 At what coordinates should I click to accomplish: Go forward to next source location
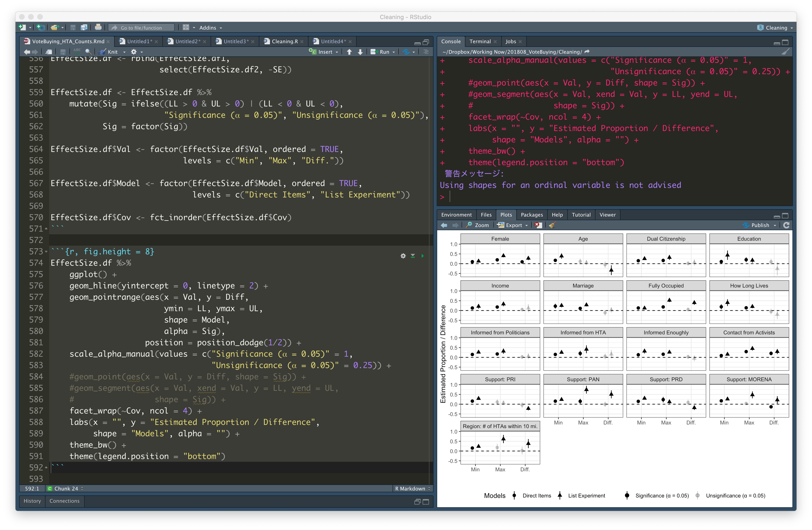click(35, 52)
